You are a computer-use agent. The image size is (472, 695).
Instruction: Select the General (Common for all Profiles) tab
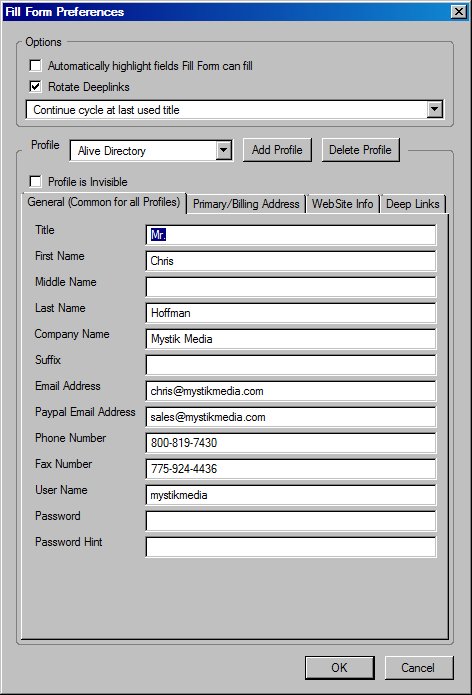click(104, 202)
